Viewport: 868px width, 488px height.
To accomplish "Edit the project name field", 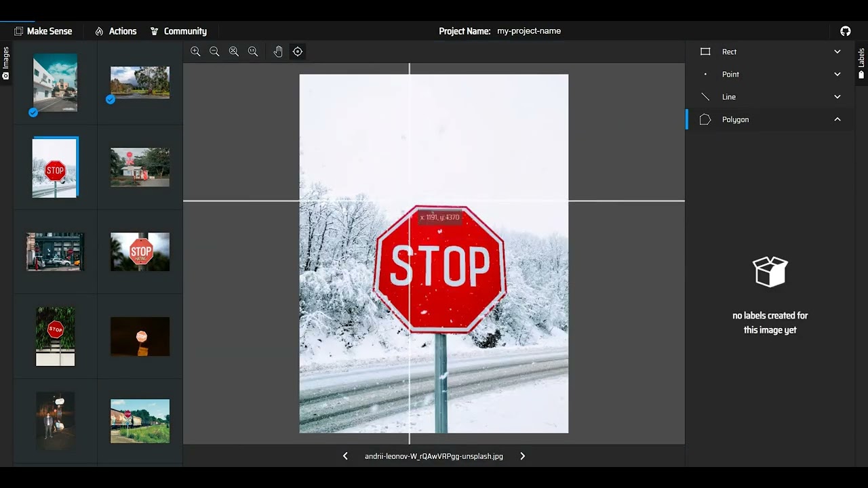I will point(529,31).
